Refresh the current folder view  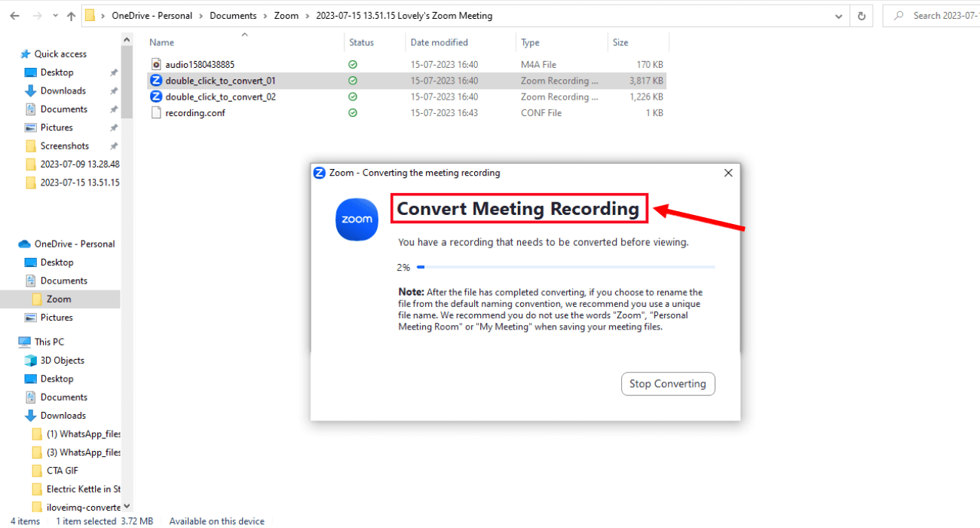pyautogui.click(x=862, y=16)
